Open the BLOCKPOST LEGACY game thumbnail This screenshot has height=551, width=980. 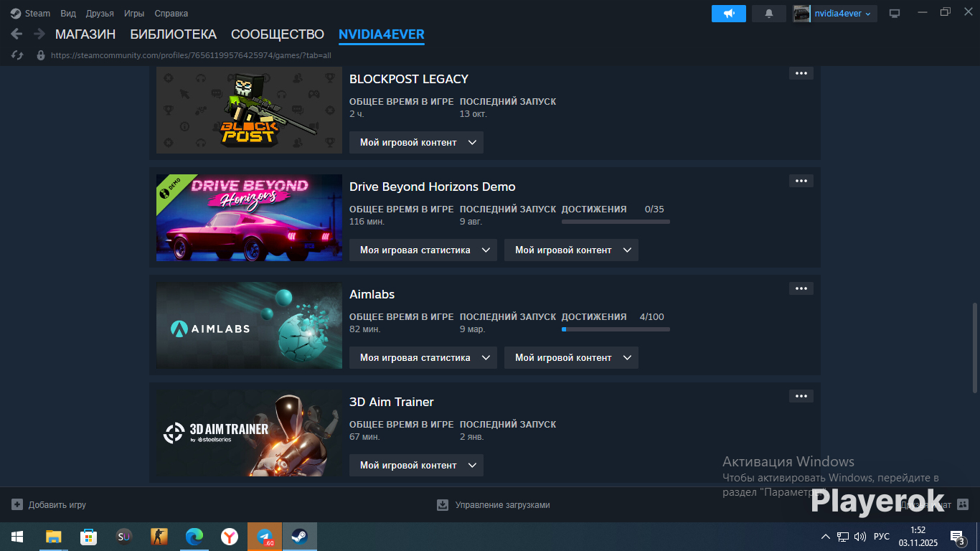click(249, 110)
